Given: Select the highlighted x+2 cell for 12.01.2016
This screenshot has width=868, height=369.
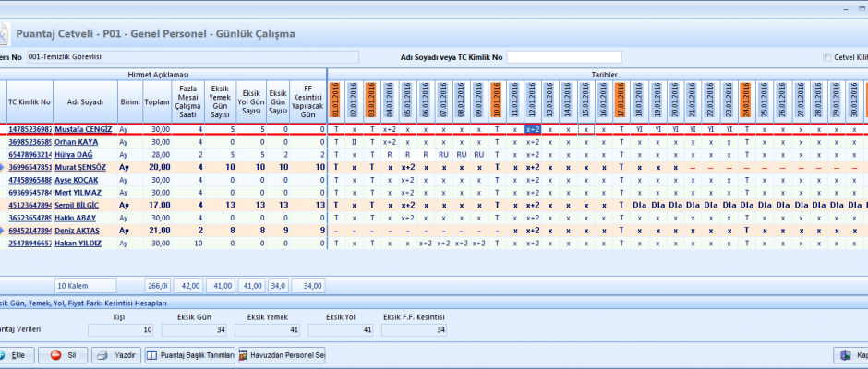Looking at the screenshot, I should 533,129.
